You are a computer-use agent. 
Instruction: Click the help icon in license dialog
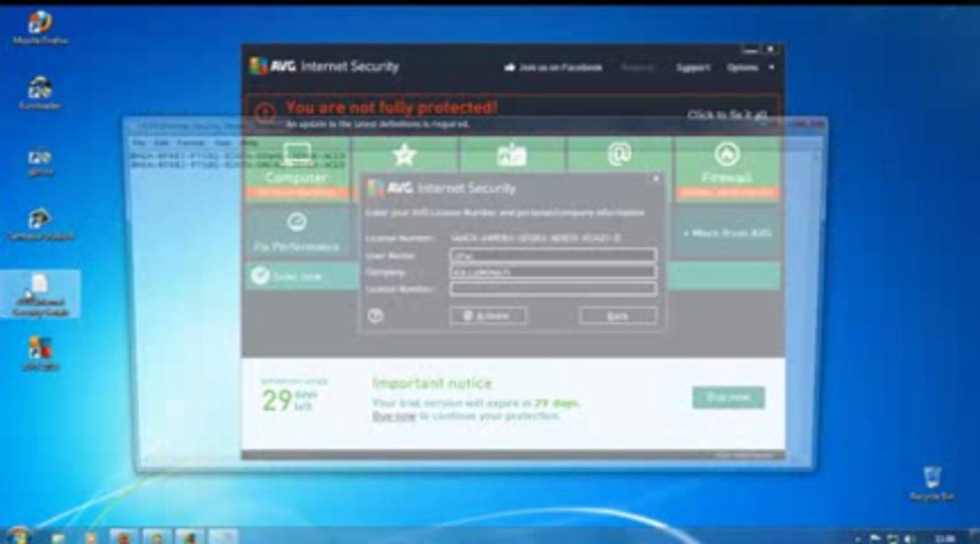coord(376,316)
